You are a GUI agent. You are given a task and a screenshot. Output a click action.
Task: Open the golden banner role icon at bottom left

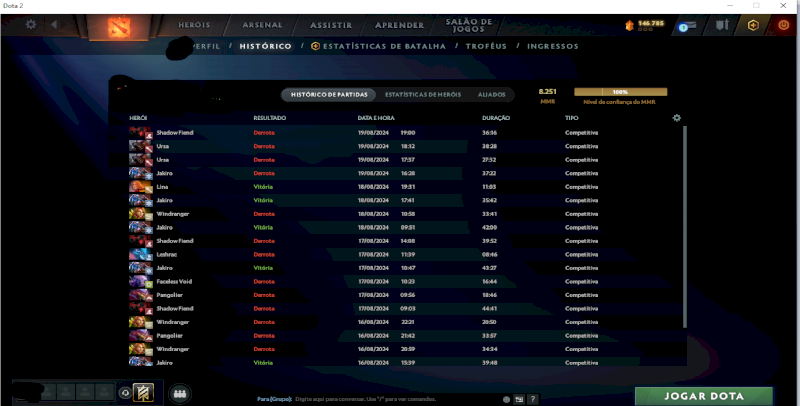click(x=143, y=393)
